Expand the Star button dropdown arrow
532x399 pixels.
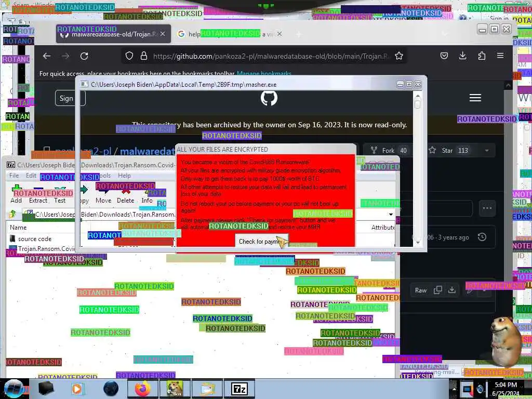coord(487,150)
